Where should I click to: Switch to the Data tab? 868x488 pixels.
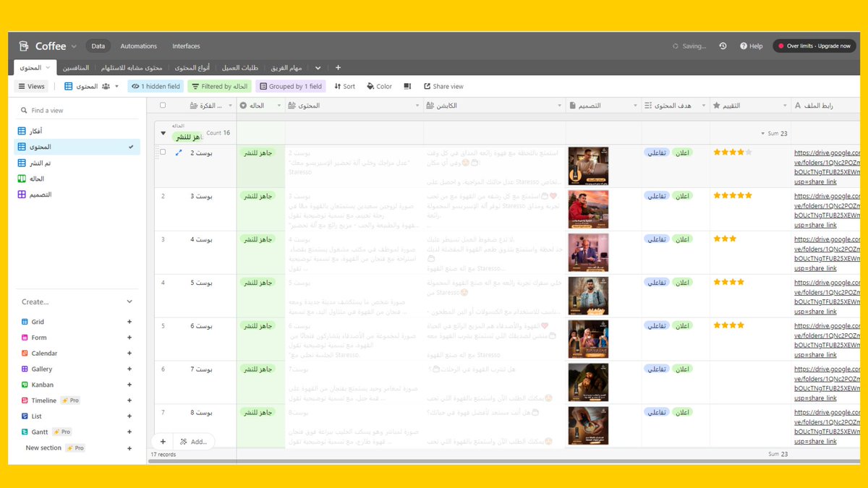[x=98, y=46]
